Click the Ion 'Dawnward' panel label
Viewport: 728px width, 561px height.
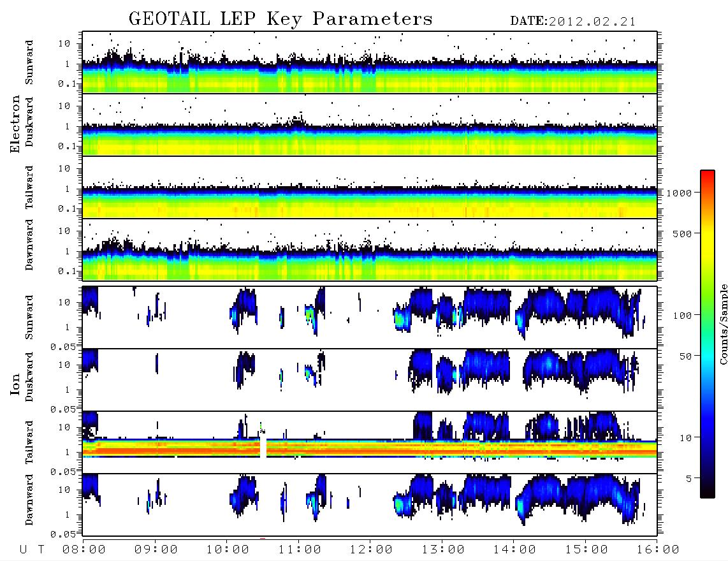29,500
